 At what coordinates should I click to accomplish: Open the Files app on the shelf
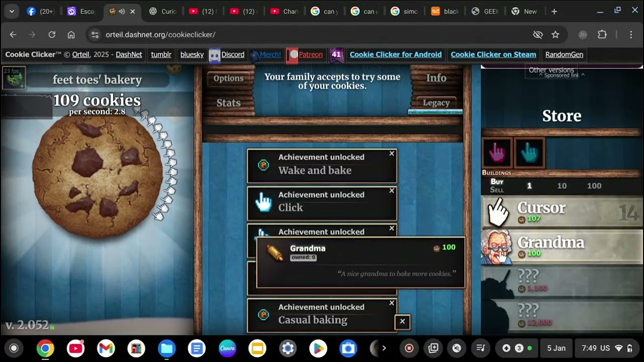(167, 348)
